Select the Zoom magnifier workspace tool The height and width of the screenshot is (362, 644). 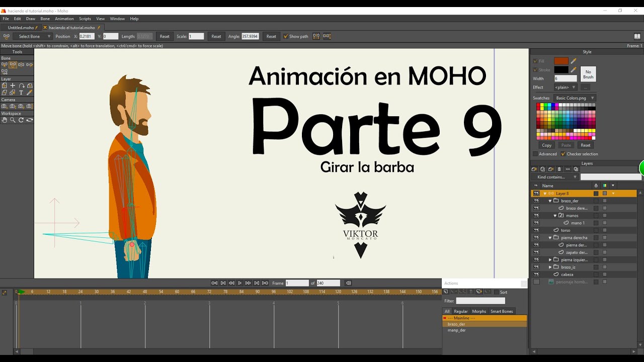13,120
